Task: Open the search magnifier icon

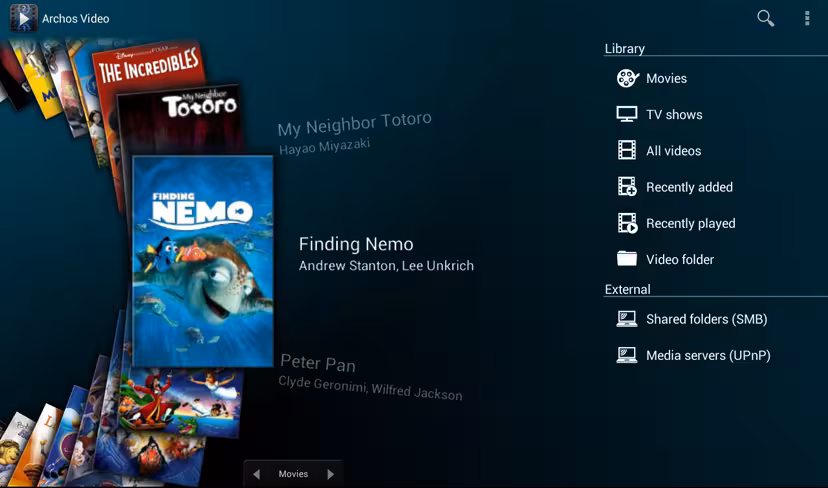Action: pyautogui.click(x=765, y=18)
